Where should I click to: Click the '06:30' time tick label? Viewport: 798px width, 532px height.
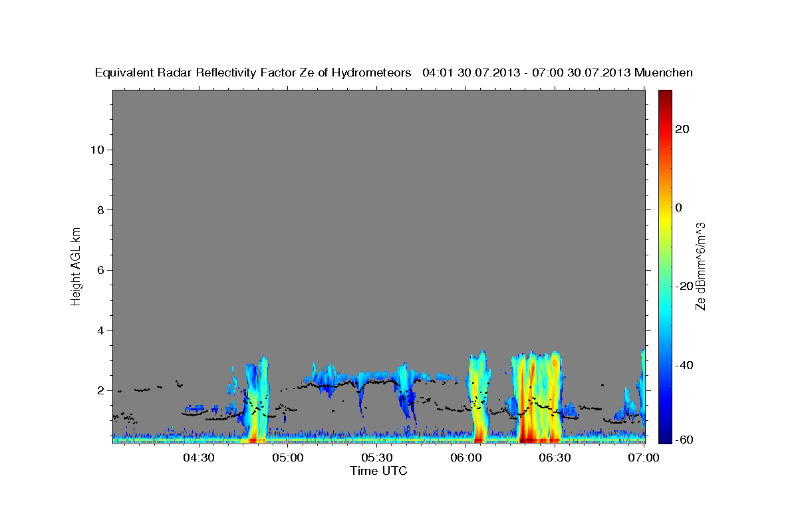tap(555, 458)
